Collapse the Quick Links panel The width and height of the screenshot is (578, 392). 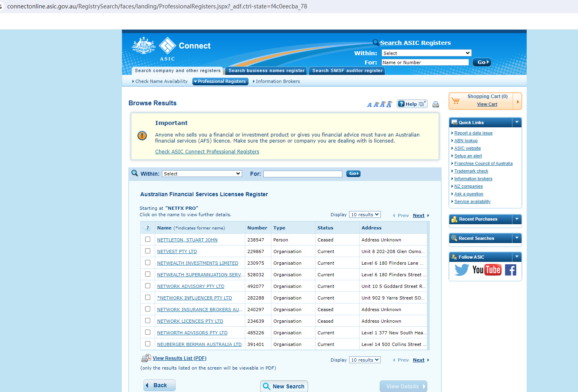pyautogui.click(x=517, y=123)
